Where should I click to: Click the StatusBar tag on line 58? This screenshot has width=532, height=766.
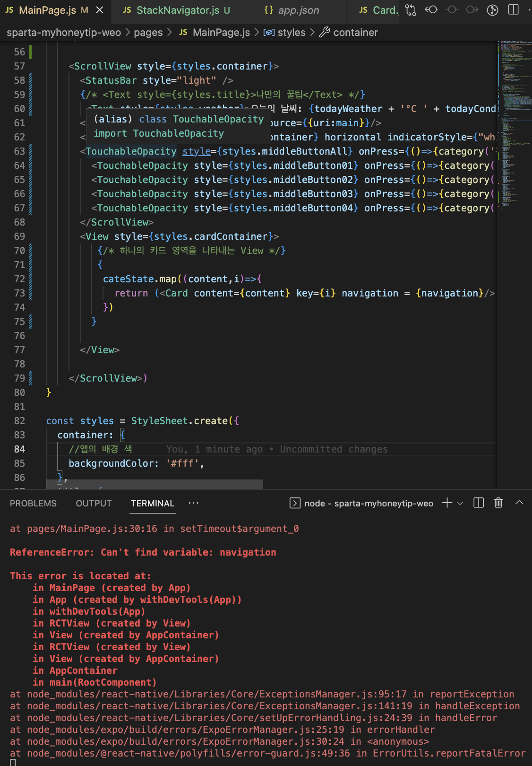coord(111,80)
